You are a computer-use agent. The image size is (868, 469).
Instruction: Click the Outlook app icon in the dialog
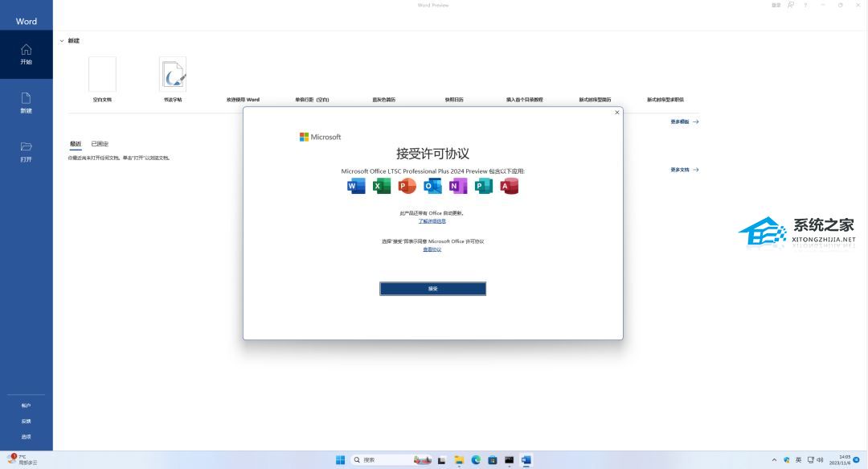432,186
